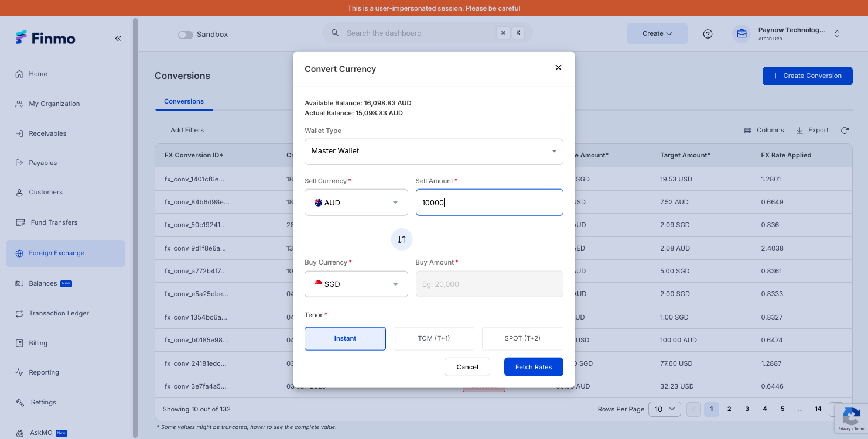Open the AskMO assistant

[41, 433]
